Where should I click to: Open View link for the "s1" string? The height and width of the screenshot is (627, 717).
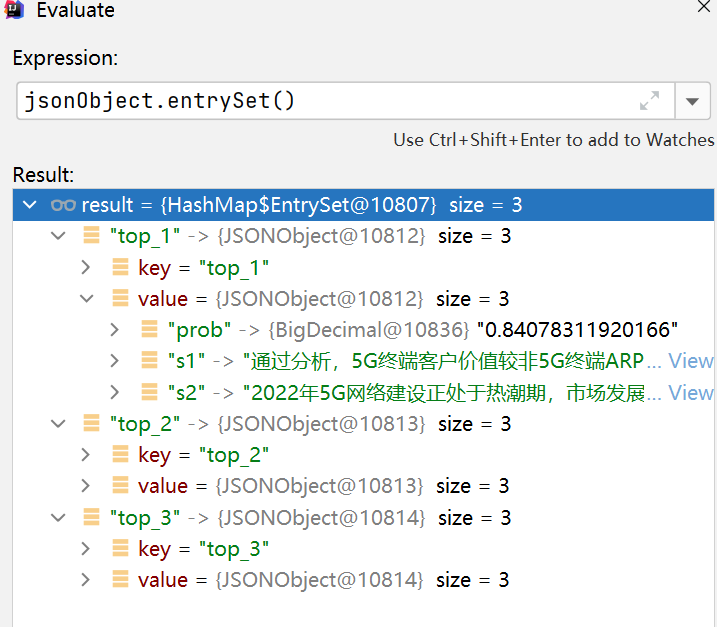click(690, 361)
